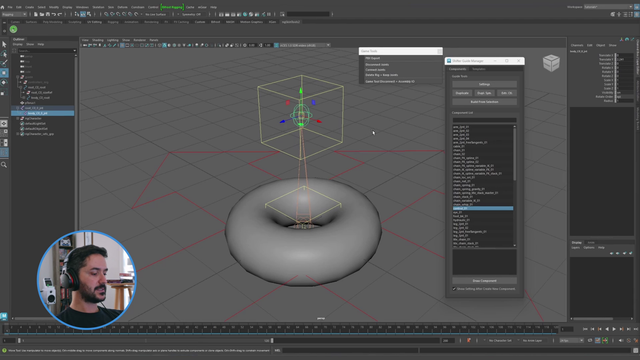Click the Shifter Guide Manager window icon
Viewport: 640px width, 360px height.
point(449,61)
